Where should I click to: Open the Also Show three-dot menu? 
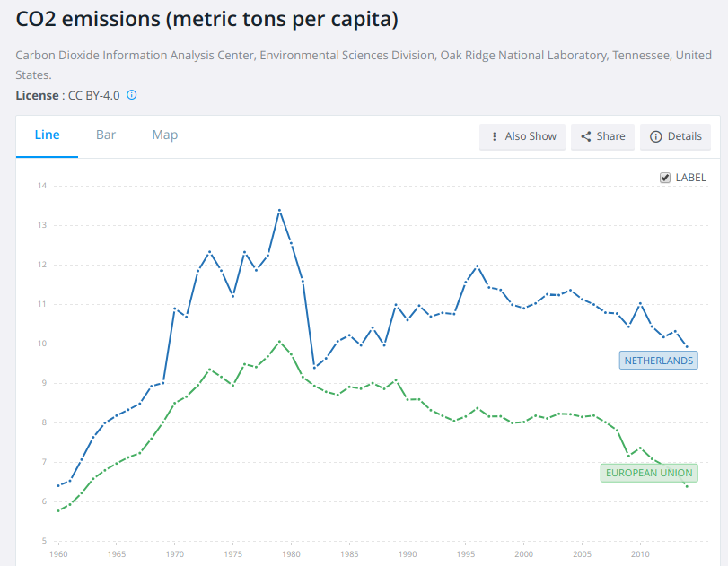[x=494, y=136]
